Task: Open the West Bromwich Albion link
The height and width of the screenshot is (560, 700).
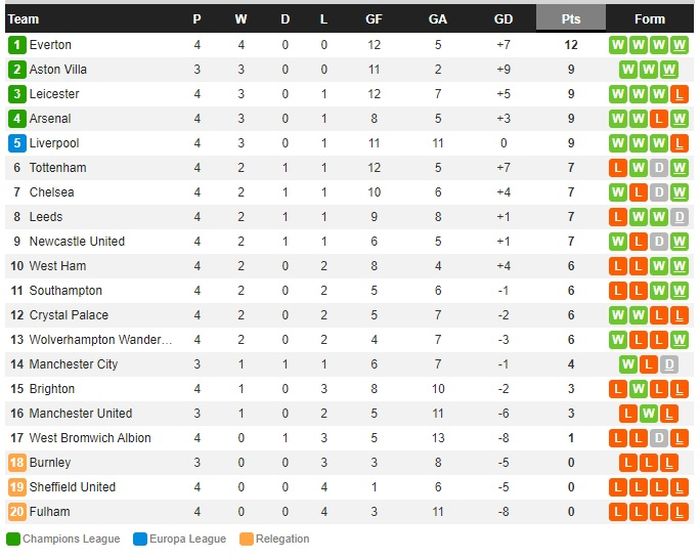Action: [x=90, y=438]
